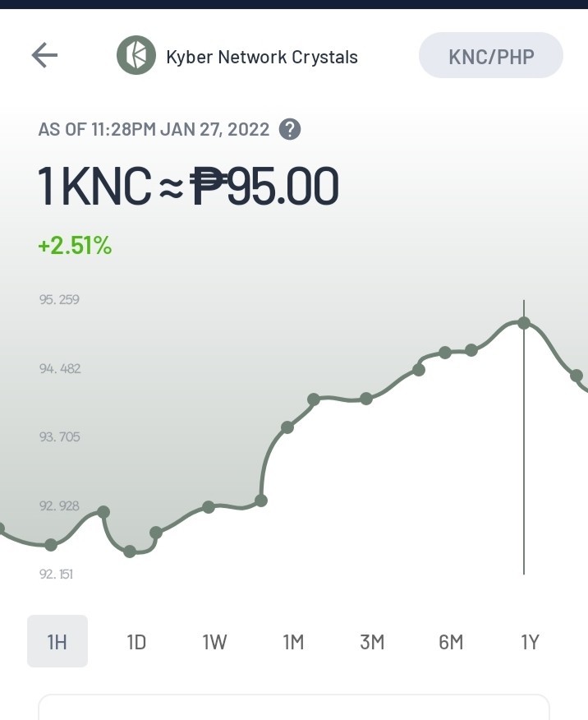This screenshot has height=720, width=588.
Task: Click the 95.259 y-axis label
Action: pyautogui.click(x=59, y=299)
